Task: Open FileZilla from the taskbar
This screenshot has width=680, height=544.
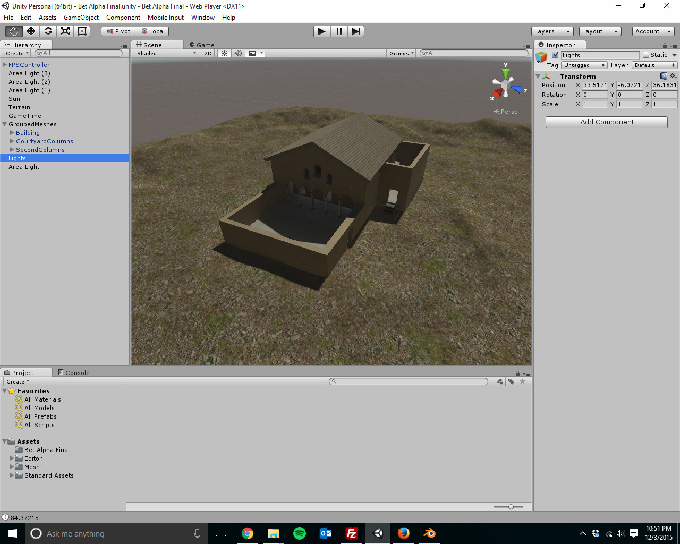Action: (x=351, y=534)
